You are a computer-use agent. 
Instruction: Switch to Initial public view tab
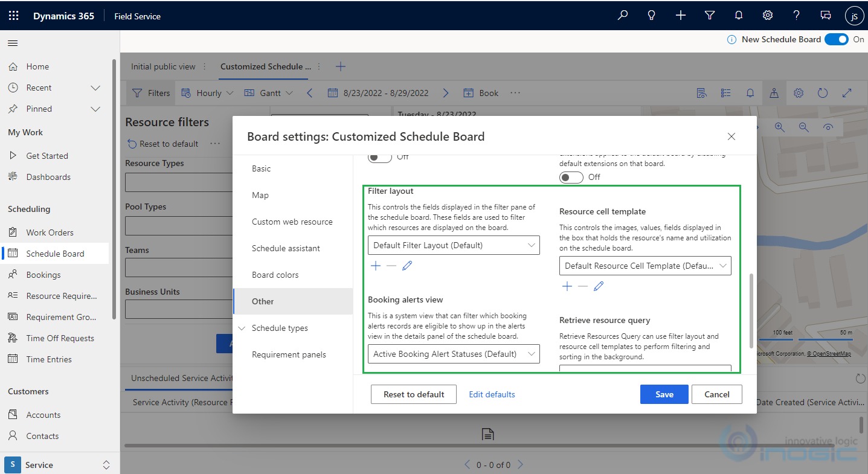point(163,66)
